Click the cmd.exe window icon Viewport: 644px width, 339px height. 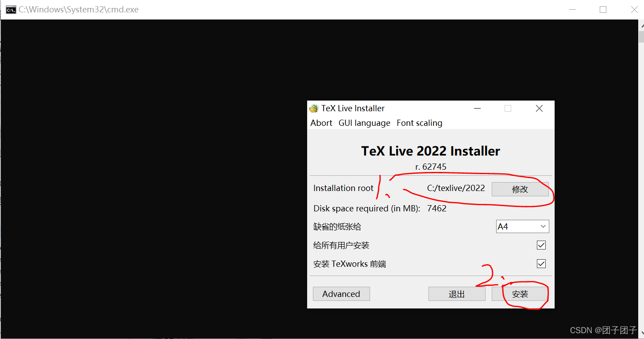11,10
